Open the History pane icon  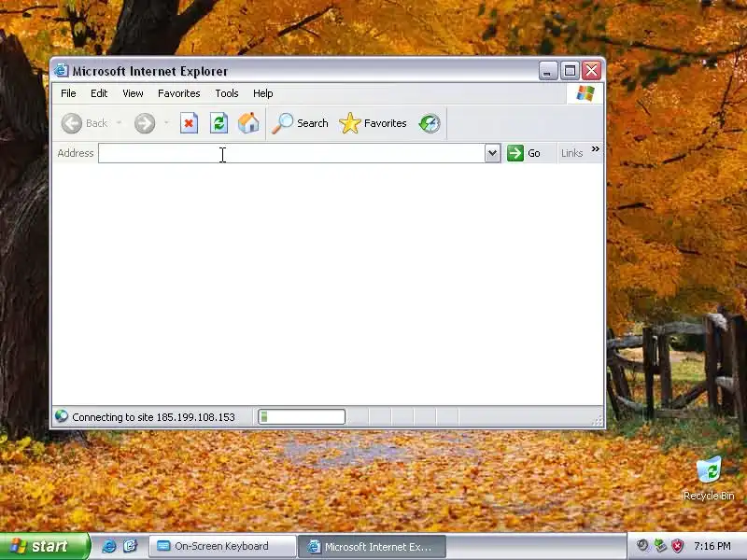pyautogui.click(x=430, y=123)
